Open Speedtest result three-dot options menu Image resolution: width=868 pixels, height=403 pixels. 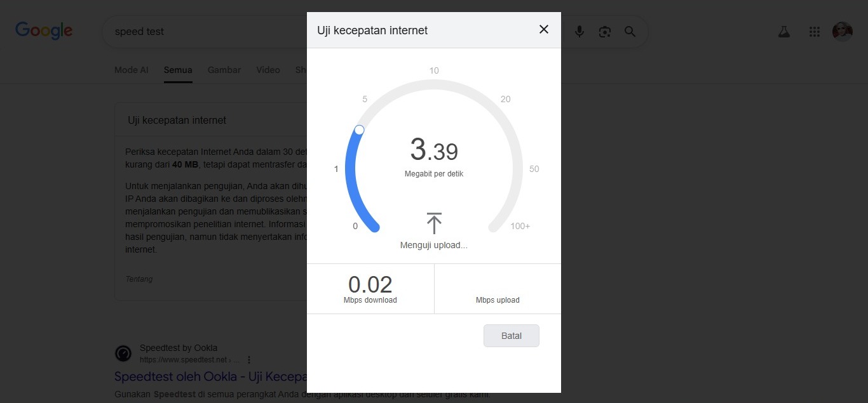(x=249, y=360)
